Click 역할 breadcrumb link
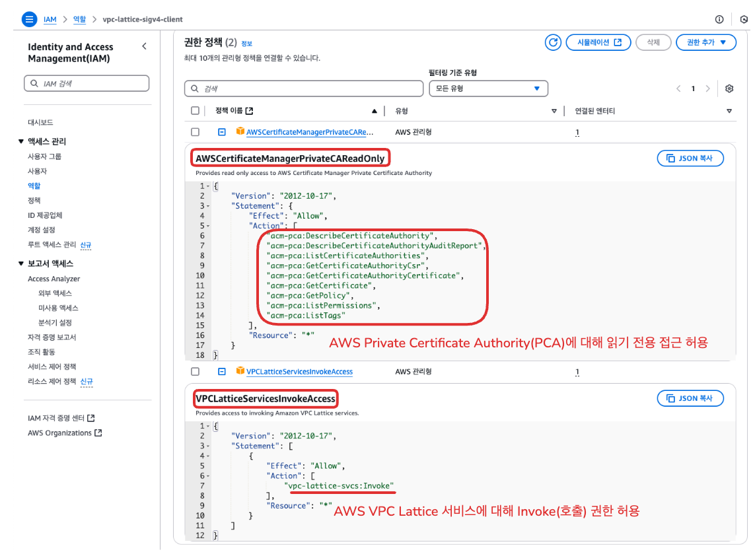 (x=79, y=19)
